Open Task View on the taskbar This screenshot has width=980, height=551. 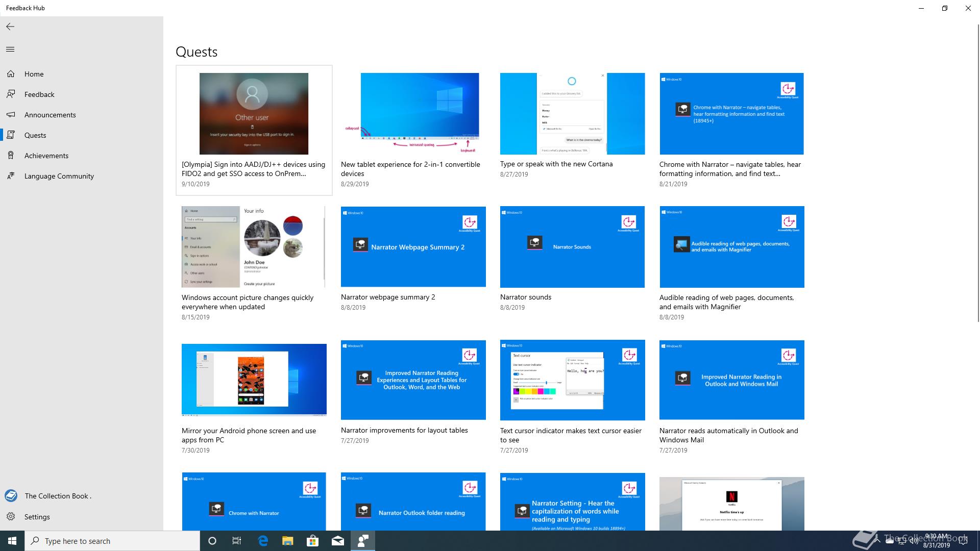click(x=237, y=541)
